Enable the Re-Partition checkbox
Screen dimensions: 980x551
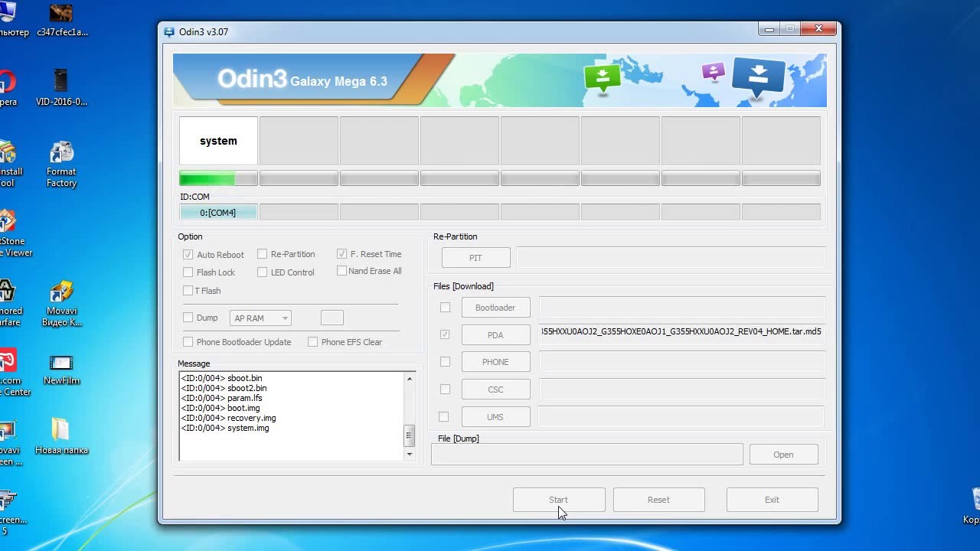[x=262, y=254]
